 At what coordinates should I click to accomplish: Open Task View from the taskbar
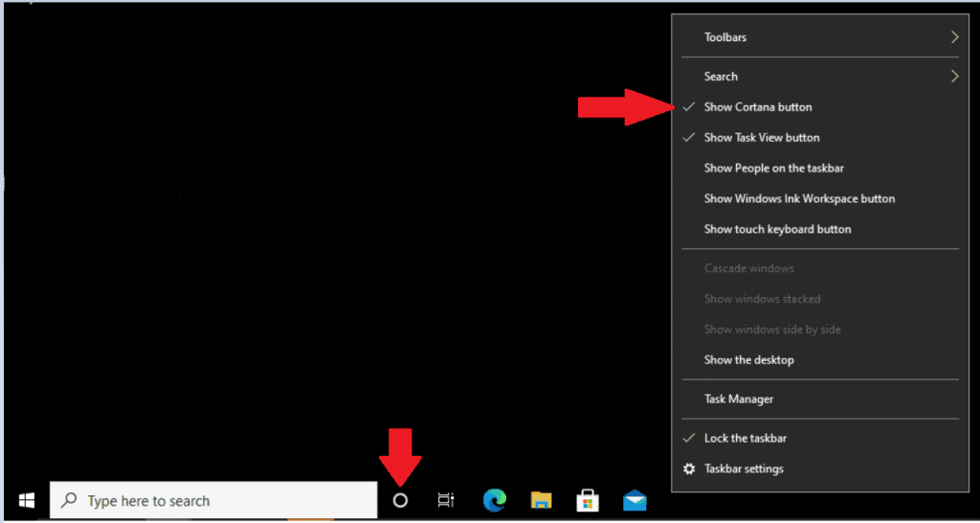point(446,500)
